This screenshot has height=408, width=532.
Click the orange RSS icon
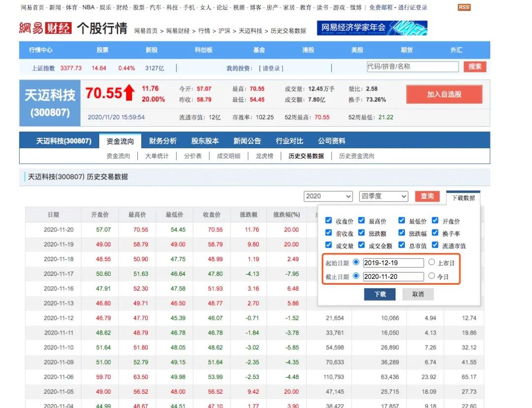point(464,7)
